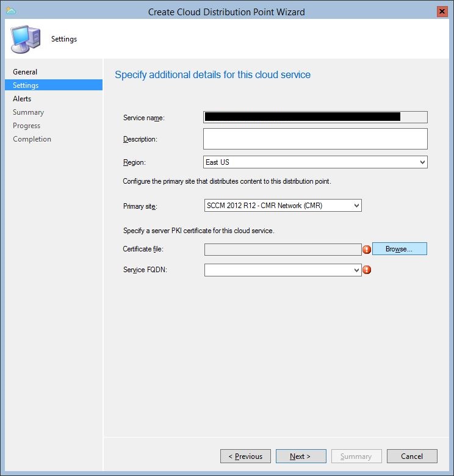Cancel the wizard
The width and height of the screenshot is (454, 476).
pyautogui.click(x=412, y=456)
